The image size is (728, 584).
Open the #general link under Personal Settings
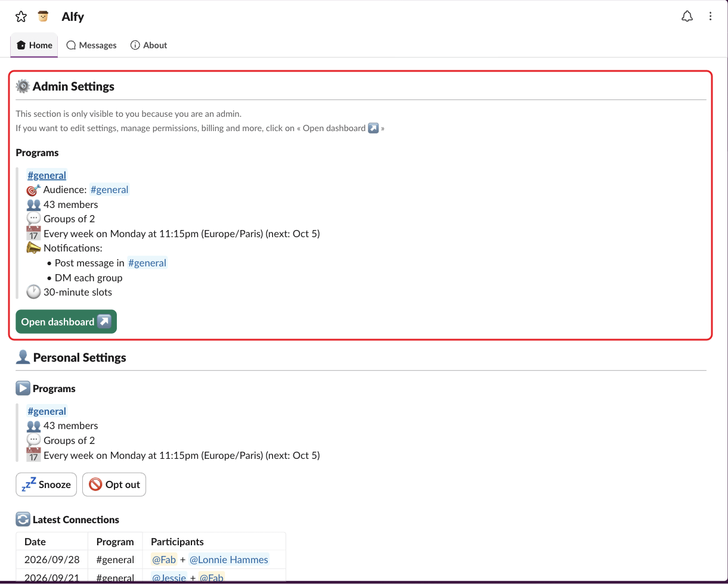tap(47, 411)
